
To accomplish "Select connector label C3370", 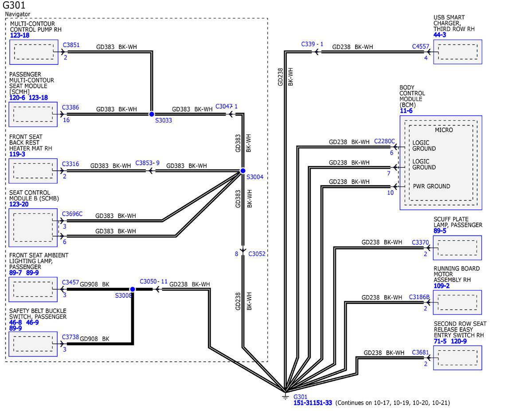I will coord(420,243).
